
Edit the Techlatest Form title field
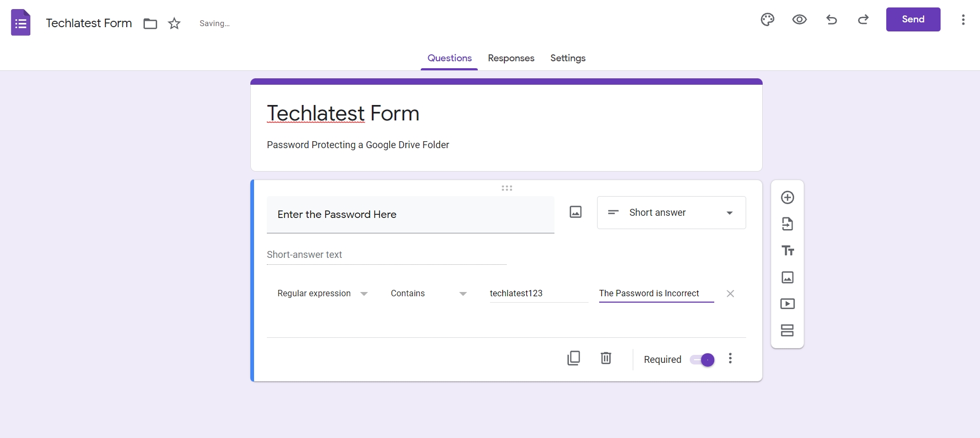(x=343, y=113)
